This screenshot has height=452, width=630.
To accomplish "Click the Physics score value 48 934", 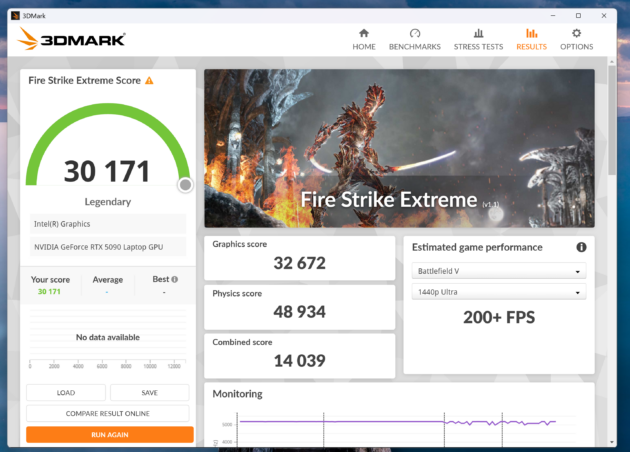I will [x=299, y=312].
